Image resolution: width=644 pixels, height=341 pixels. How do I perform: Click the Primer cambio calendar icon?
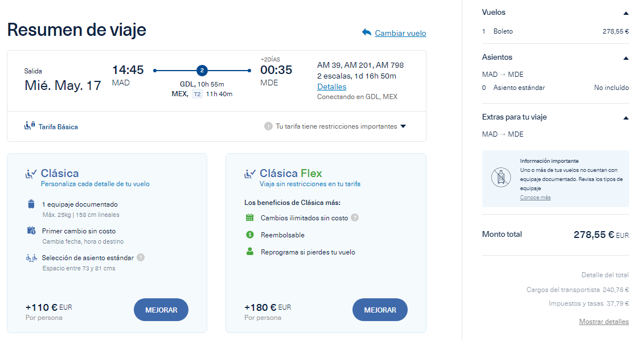31,231
